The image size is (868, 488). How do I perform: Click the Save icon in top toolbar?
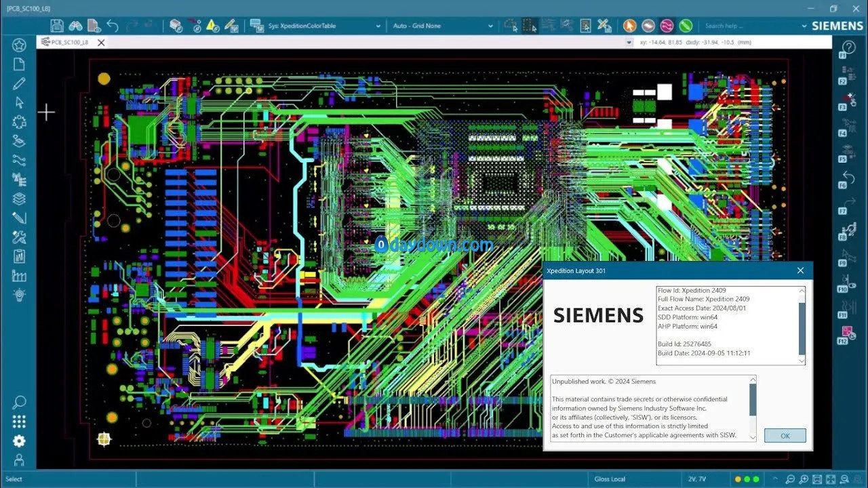coord(57,26)
